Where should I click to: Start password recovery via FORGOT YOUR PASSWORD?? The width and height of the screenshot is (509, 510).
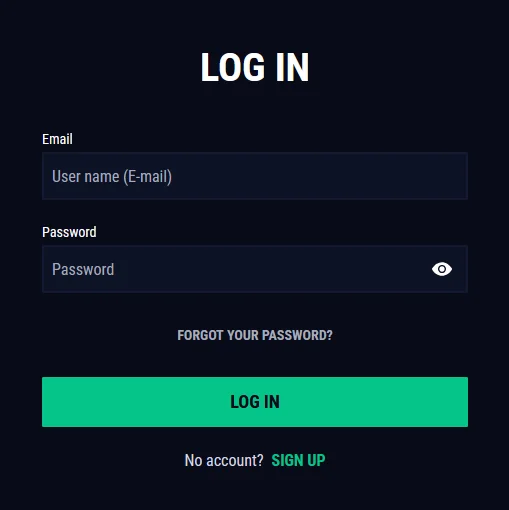255,335
